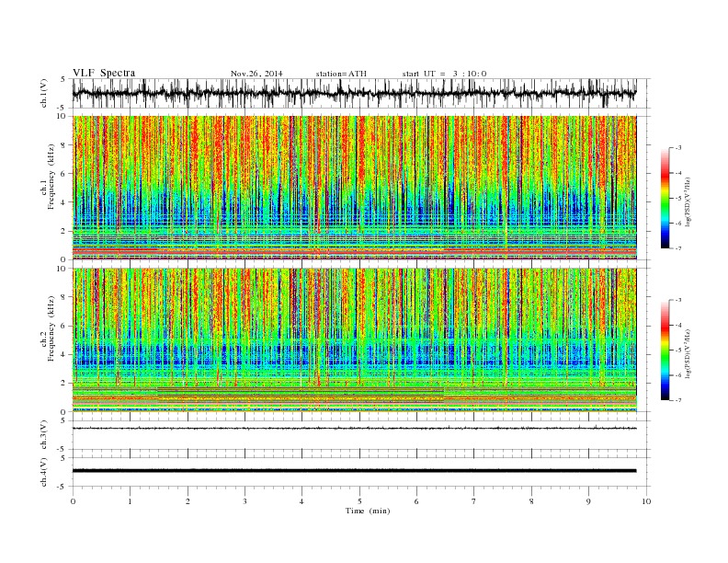Click the "-5" volt tick on ch.1(V) axis
728x563 pixels.
[x=63, y=108]
